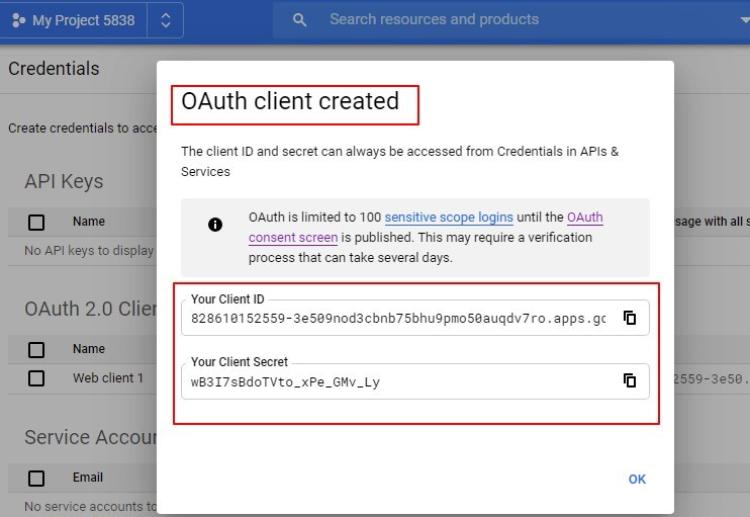Select the Your Client ID field
Viewport: 750px width, 517px height.
tap(415, 318)
